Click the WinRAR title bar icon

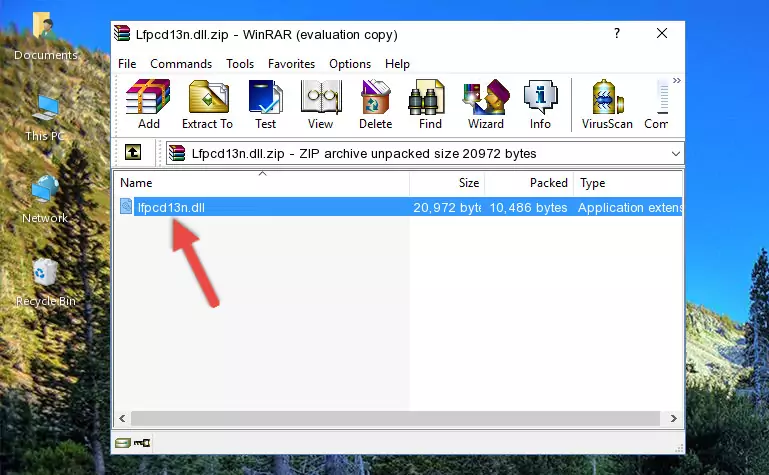122,33
